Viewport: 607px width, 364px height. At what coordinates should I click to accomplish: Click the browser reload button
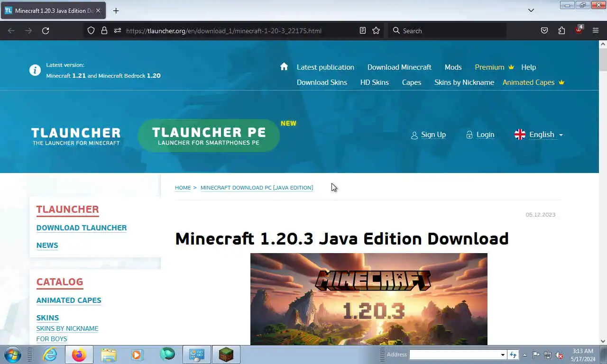46,31
